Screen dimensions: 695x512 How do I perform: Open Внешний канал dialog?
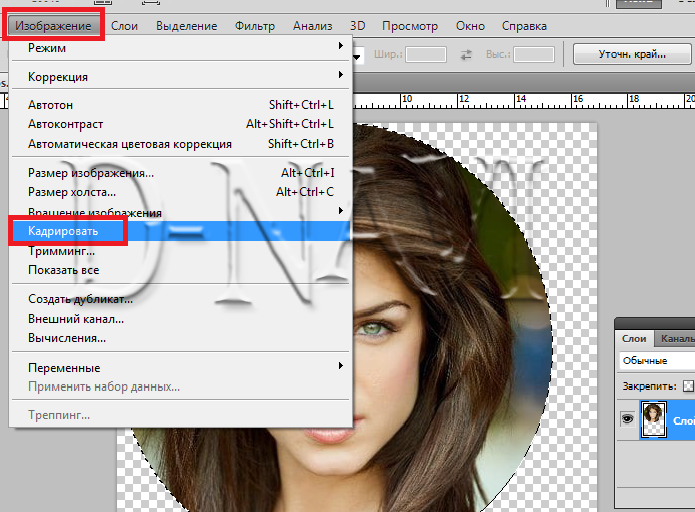tap(181, 319)
